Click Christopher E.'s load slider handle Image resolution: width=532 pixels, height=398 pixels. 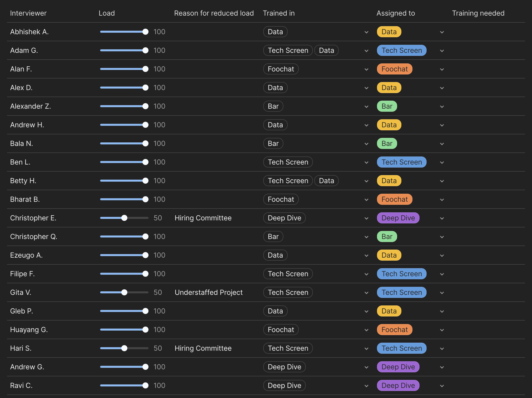click(124, 218)
